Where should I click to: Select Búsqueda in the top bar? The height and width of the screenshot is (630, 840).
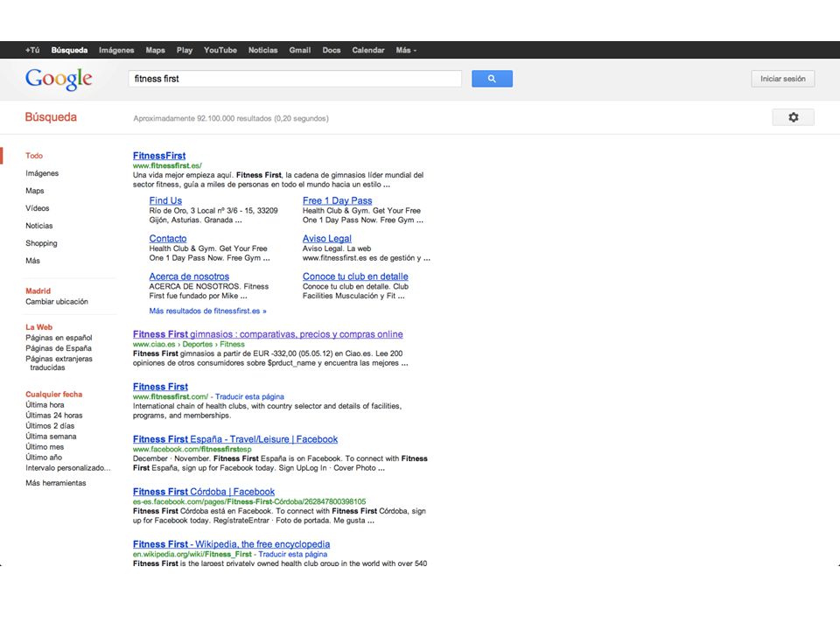point(69,50)
